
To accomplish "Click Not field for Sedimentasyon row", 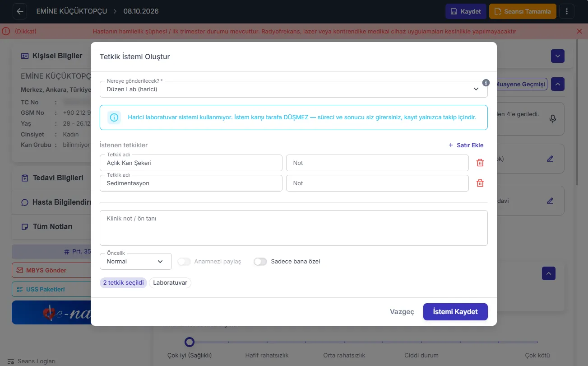I will (377, 183).
